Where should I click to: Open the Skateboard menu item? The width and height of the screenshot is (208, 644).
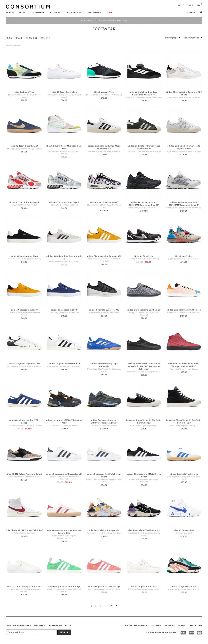pos(94,12)
